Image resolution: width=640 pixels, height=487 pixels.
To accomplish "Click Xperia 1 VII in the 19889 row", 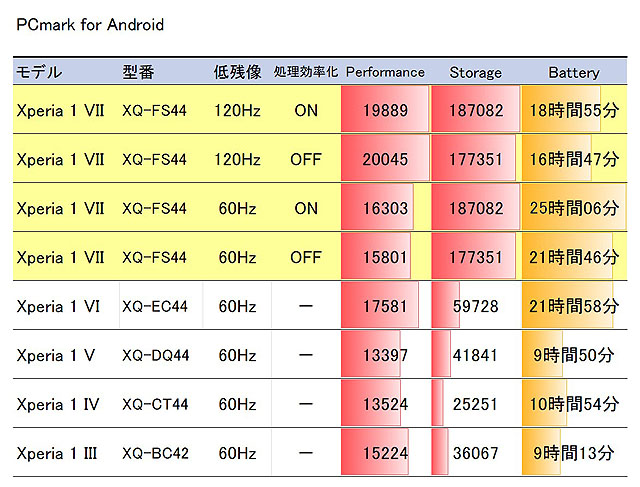I will [60, 110].
